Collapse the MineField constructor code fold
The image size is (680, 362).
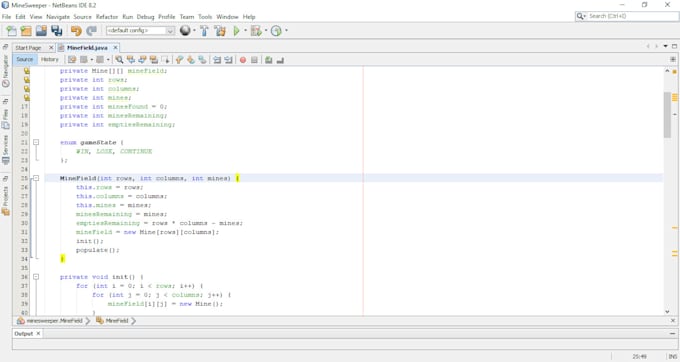(x=36, y=178)
